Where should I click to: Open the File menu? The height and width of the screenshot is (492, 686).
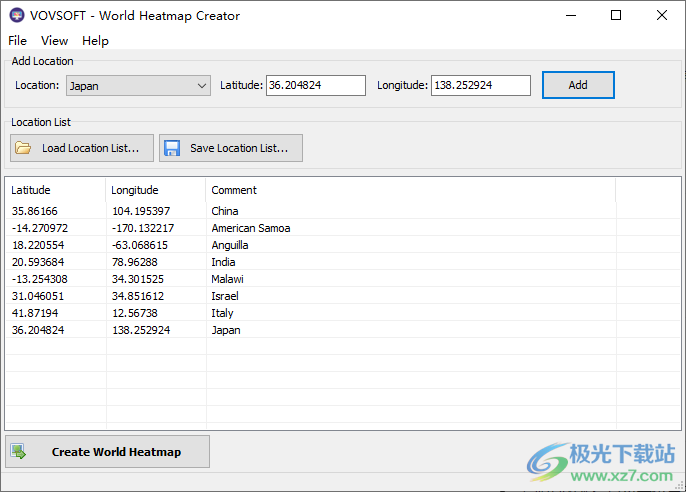click(18, 41)
